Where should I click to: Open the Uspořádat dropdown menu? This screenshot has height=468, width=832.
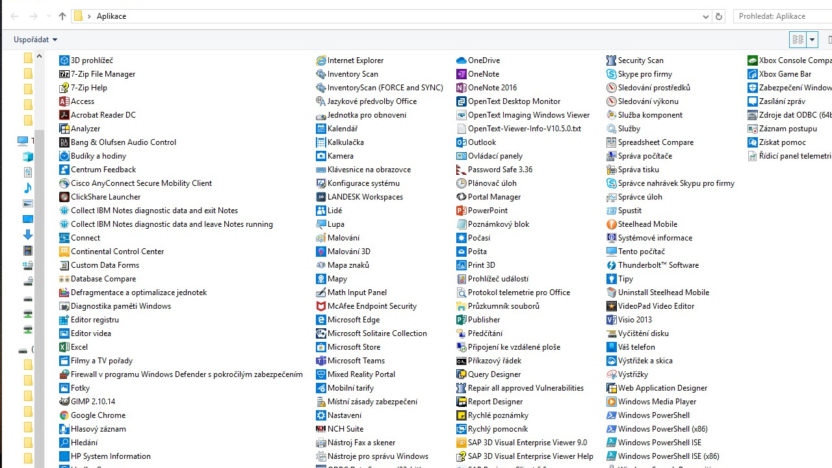(36, 40)
